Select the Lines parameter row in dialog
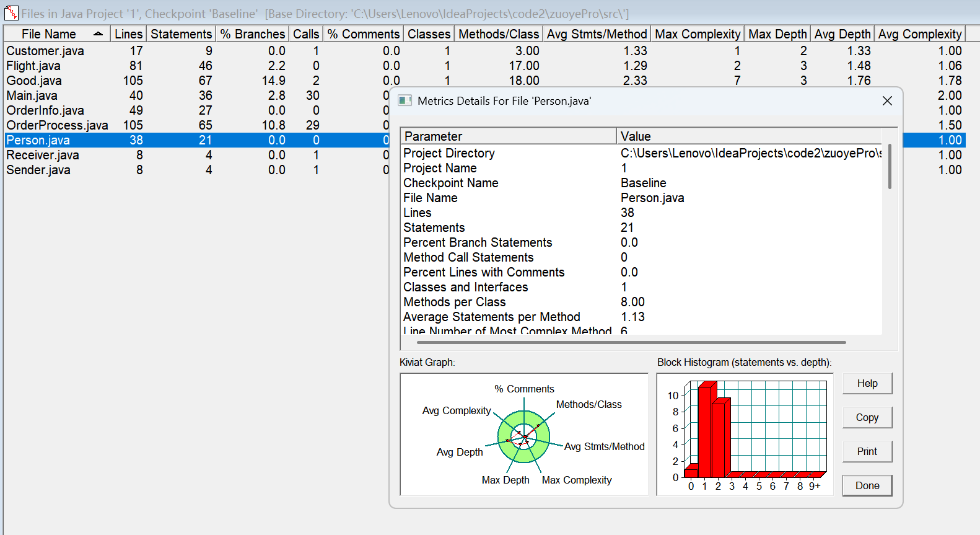The width and height of the screenshot is (980, 535). pos(642,213)
